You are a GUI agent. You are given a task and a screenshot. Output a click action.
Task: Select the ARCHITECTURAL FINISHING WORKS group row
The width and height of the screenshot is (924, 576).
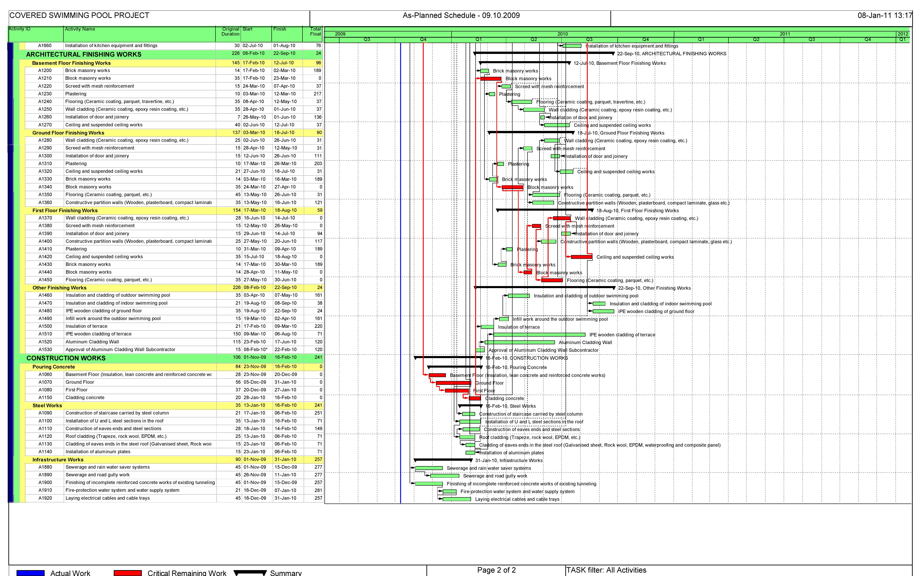pyautogui.click(x=171, y=54)
